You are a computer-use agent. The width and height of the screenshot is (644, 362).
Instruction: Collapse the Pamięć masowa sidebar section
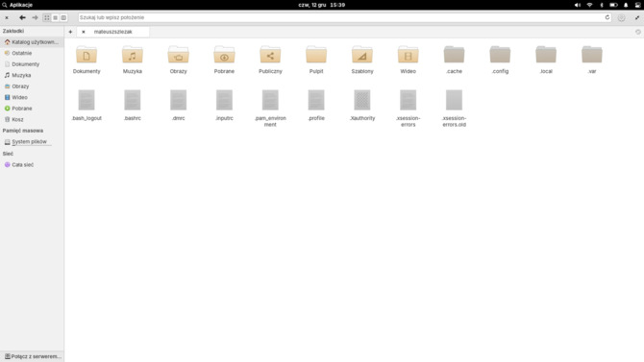[23, 131]
